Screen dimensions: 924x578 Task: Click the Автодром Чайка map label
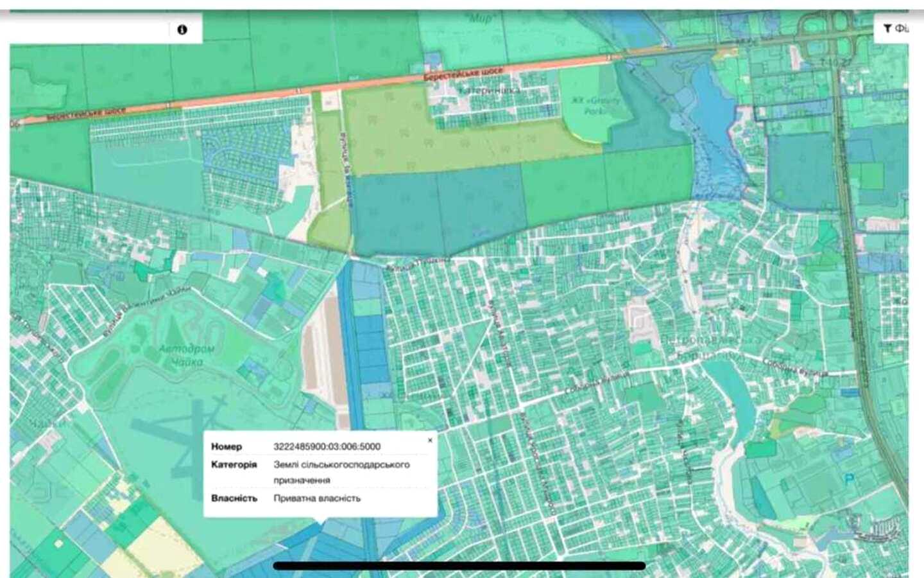coord(187,355)
